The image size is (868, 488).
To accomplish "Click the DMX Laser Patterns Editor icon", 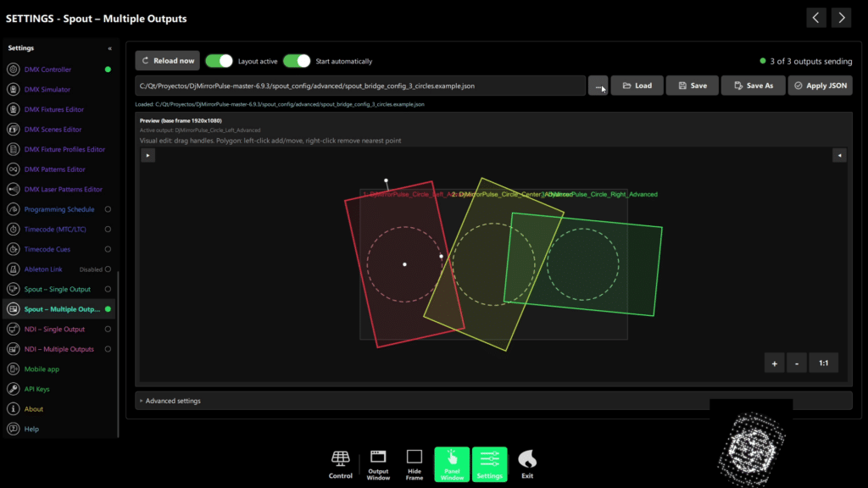I will coord(14,189).
